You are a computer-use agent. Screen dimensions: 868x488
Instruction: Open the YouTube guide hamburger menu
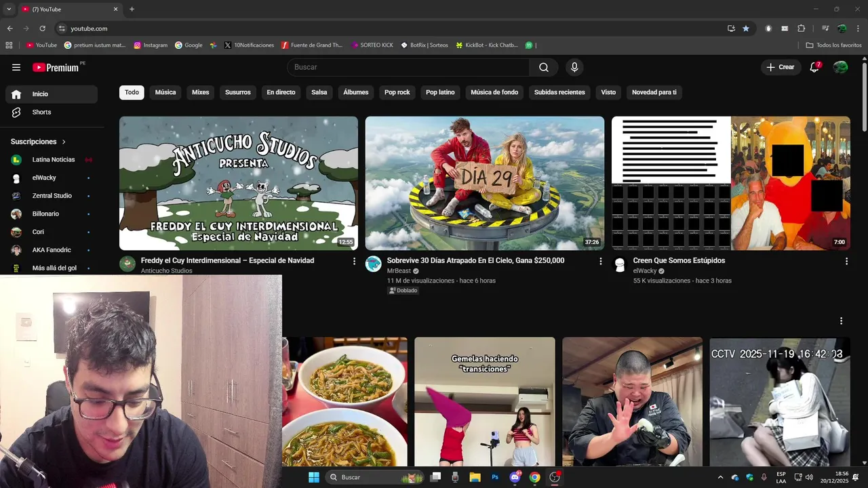[x=16, y=67]
